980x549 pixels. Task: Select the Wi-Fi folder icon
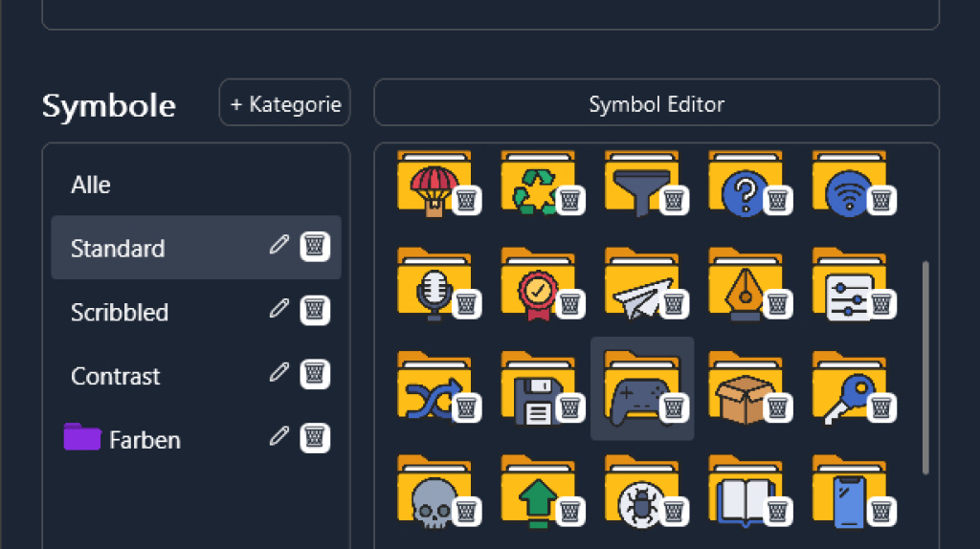pyautogui.click(x=840, y=181)
